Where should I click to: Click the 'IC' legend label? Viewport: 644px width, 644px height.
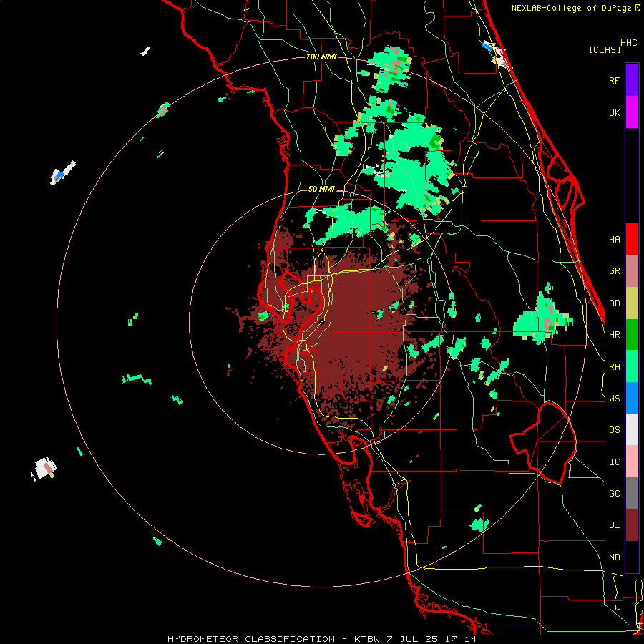(614, 462)
